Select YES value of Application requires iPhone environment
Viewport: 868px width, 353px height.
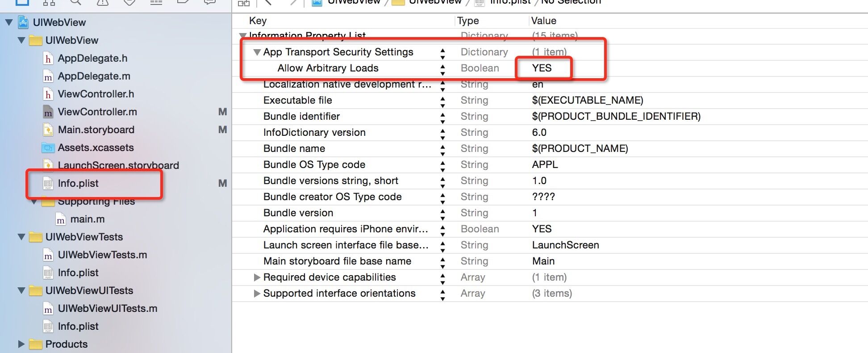pos(542,229)
